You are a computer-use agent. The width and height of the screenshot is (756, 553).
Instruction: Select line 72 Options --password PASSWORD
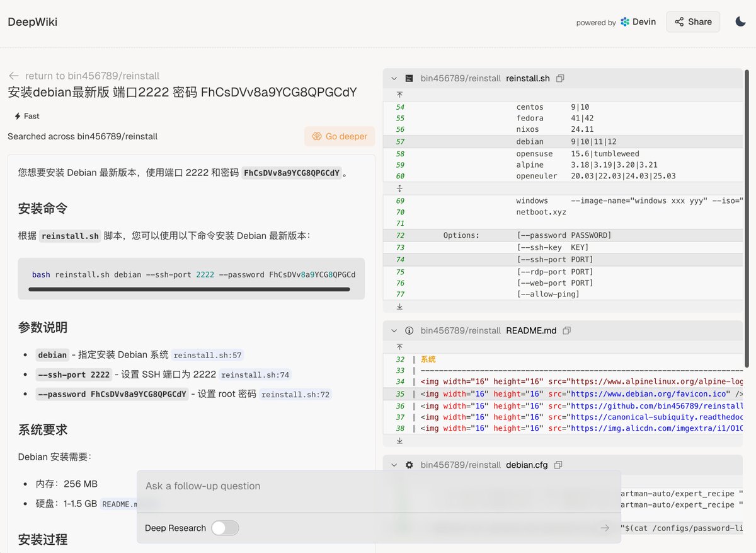coord(563,235)
